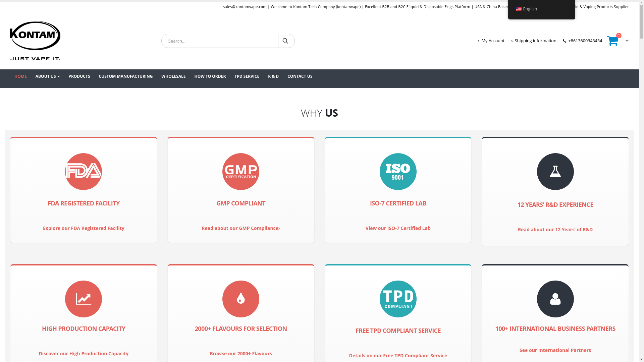Open the Products menu item
The height and width of the screenshot is (362, 644).
click(79, 76)
